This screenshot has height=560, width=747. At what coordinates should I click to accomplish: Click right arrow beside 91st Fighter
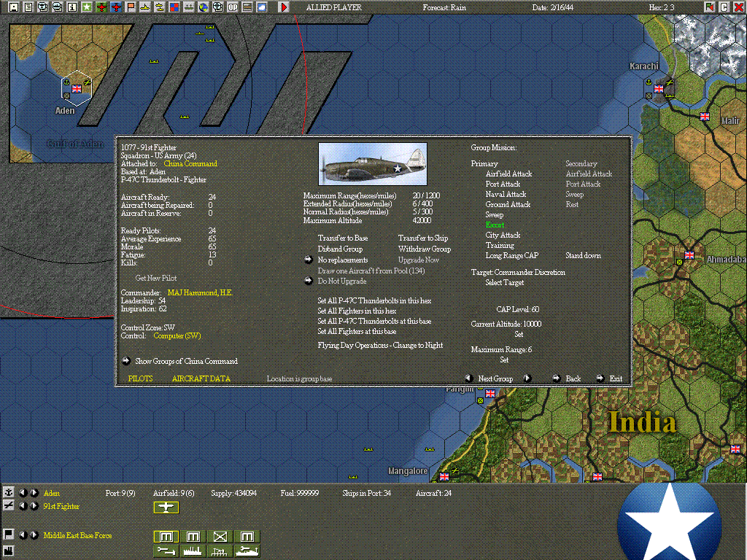pos(34,506)
